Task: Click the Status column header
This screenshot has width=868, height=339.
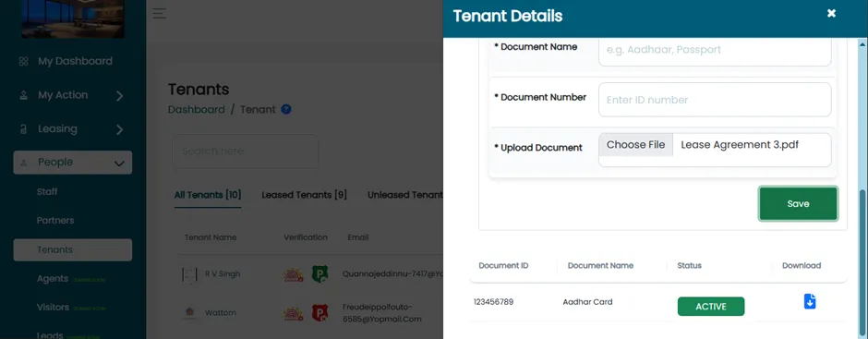Action: [689, 265]
